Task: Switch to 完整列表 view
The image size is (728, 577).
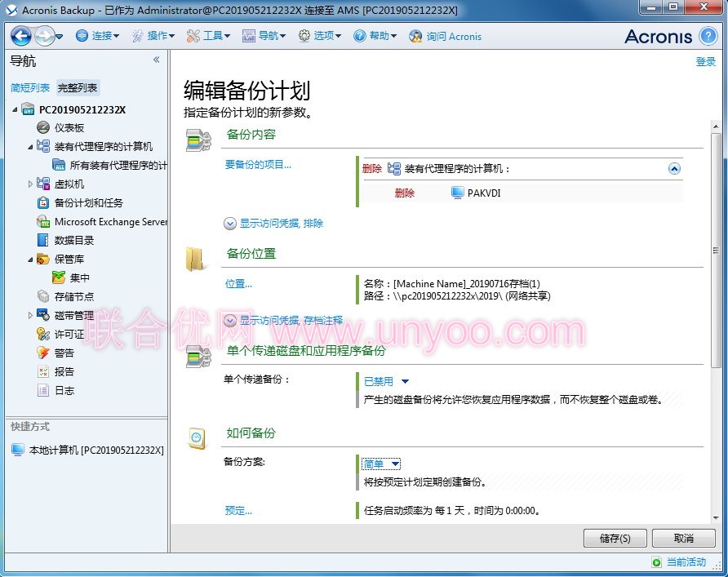Action: [78, 88]
